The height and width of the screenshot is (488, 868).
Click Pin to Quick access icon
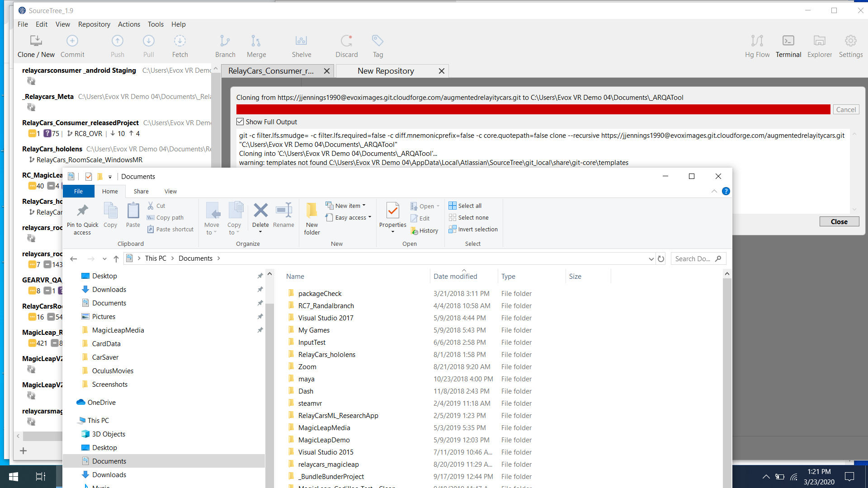[82, 219]
